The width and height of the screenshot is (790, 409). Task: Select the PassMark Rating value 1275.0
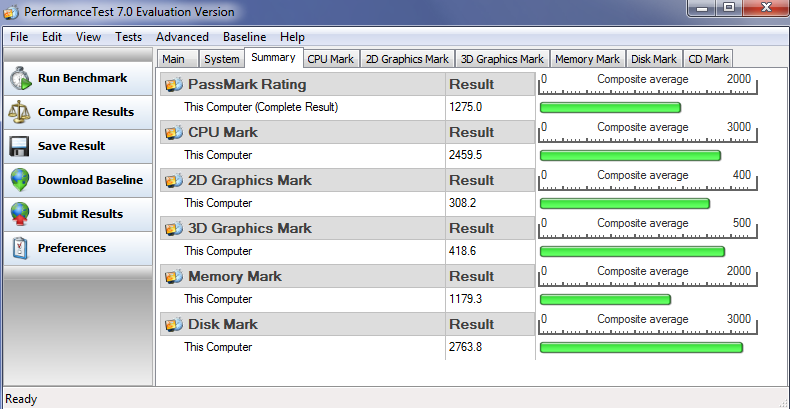466,107
